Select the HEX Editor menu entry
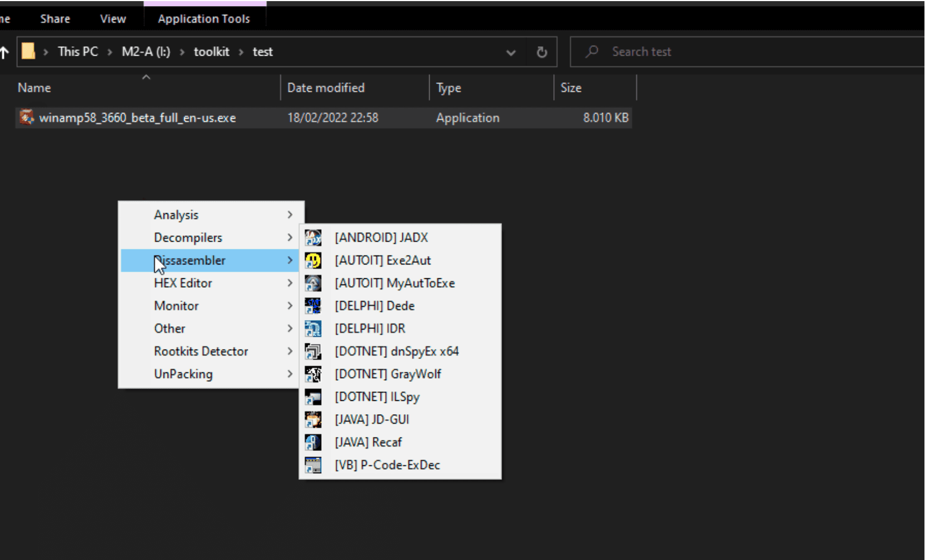The height and width of the screenshot is (560, 925). pos(210,283)
